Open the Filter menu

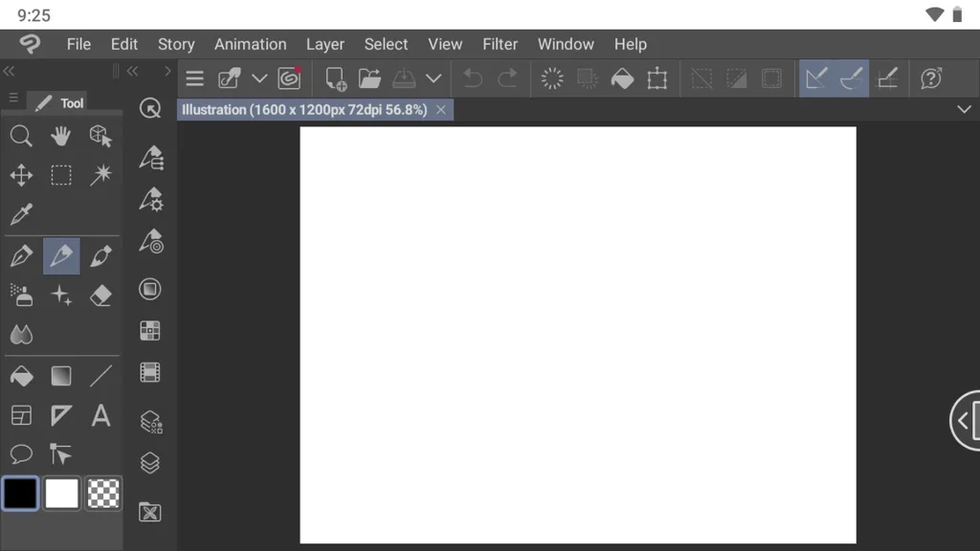(500, 44)
